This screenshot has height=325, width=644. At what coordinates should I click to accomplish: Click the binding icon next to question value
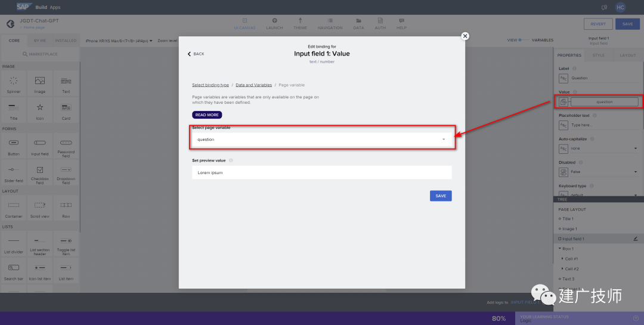point(563,101)
